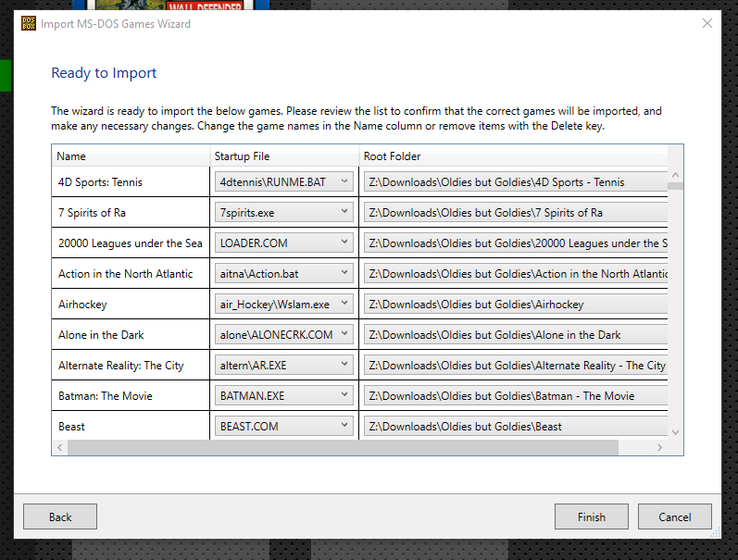Select the Beast name cell
This screenshot has height=560, width=738.
click(131, 427)
